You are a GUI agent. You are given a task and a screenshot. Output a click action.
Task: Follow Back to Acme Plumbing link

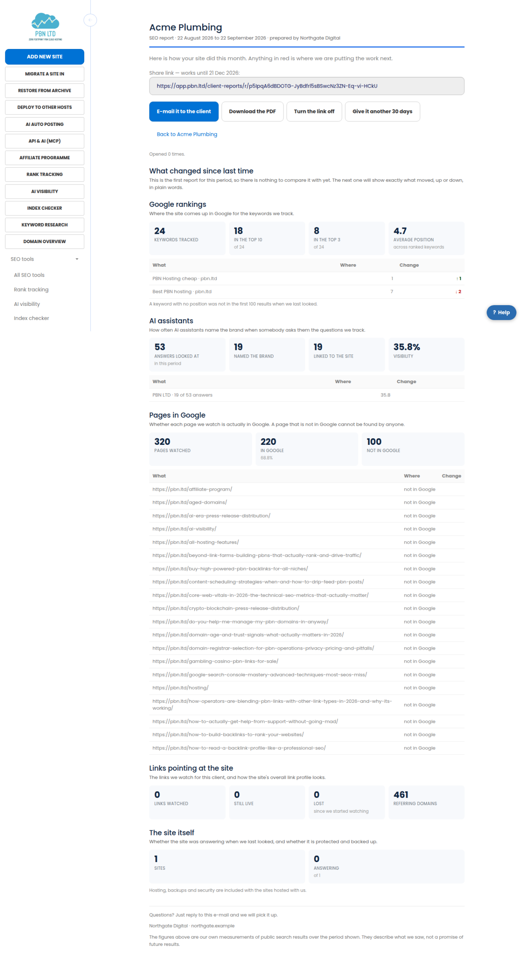click(186, 134)
